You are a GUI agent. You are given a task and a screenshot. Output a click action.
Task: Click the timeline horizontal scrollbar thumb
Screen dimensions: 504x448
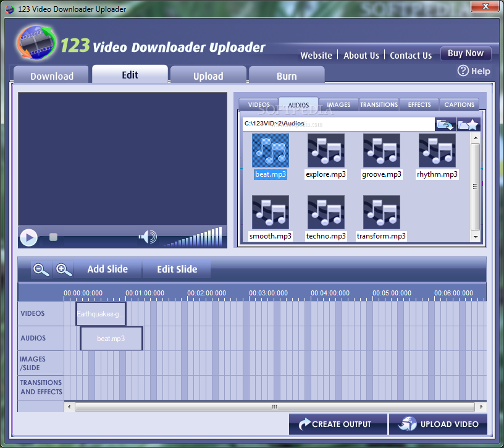pyautogui.click(x=275, y=407)
